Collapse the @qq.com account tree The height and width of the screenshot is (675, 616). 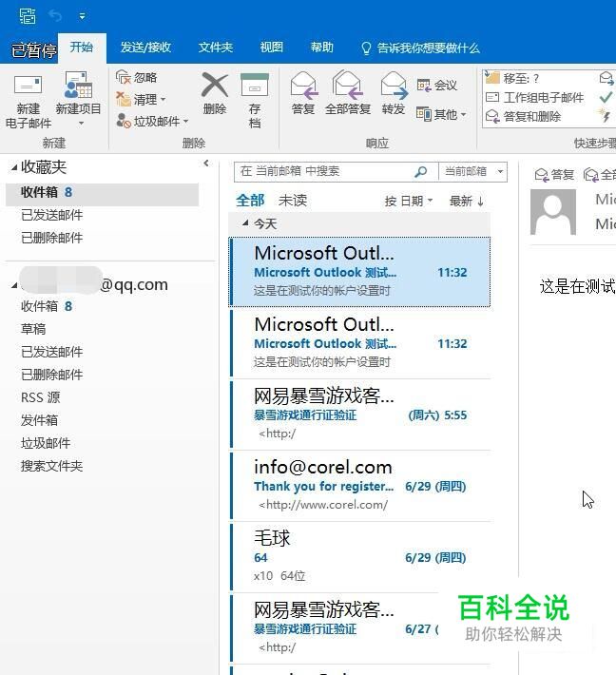tap(14, 285)
